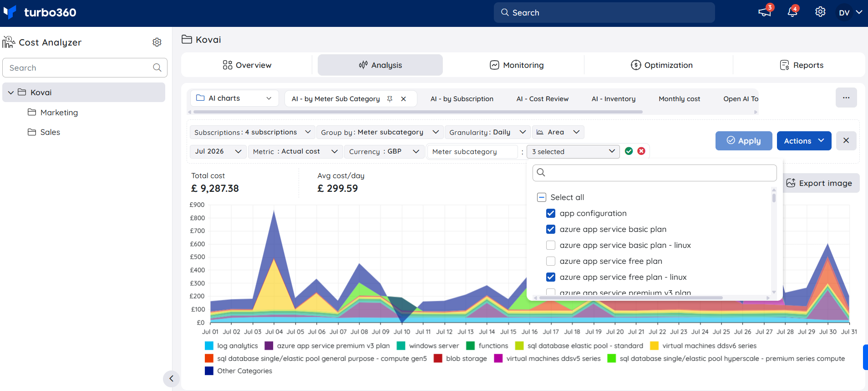Click the Marketing folder icon

(32, 112)
